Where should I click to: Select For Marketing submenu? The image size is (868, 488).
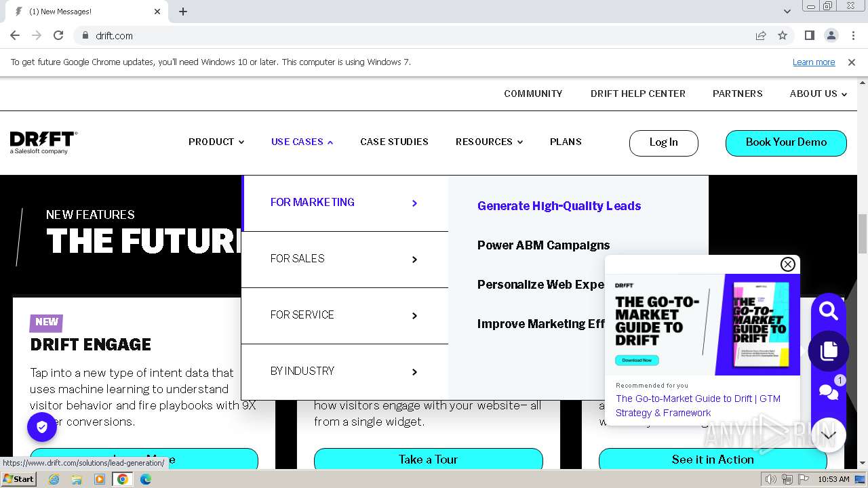click(345, 203)
